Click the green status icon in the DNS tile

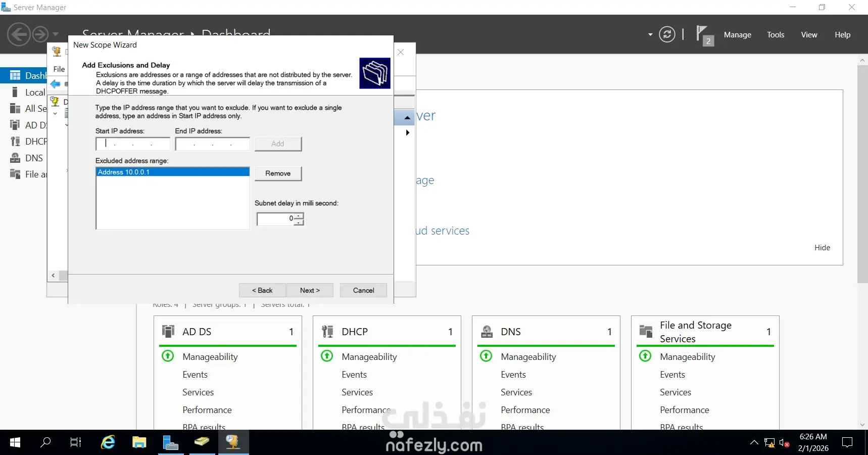click(486, 356)
